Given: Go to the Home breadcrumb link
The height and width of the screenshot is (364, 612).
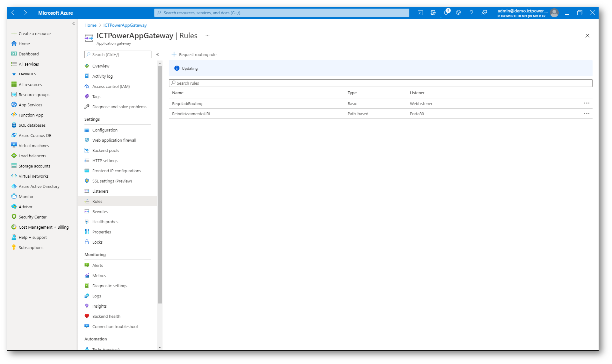Looking at the screenshot, I should pos(90,25).
